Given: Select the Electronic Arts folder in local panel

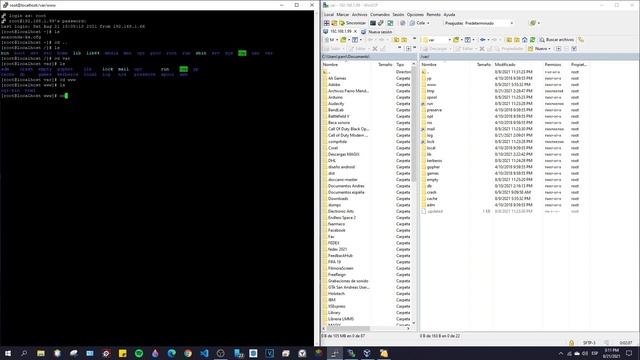Looking at the screenshot, I should tap(341, 211).
